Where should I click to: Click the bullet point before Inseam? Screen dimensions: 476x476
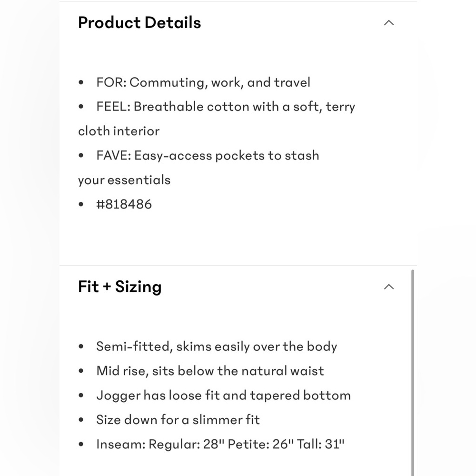(81, 444)
